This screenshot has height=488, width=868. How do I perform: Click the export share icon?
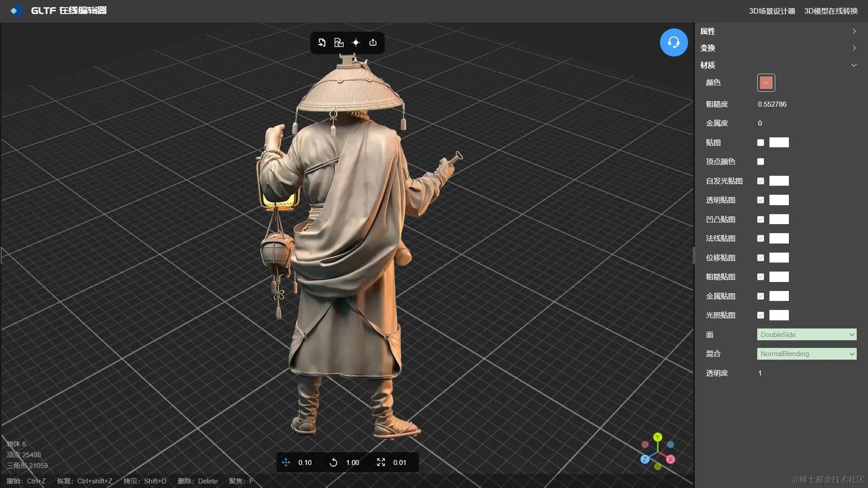click(373, 42)
